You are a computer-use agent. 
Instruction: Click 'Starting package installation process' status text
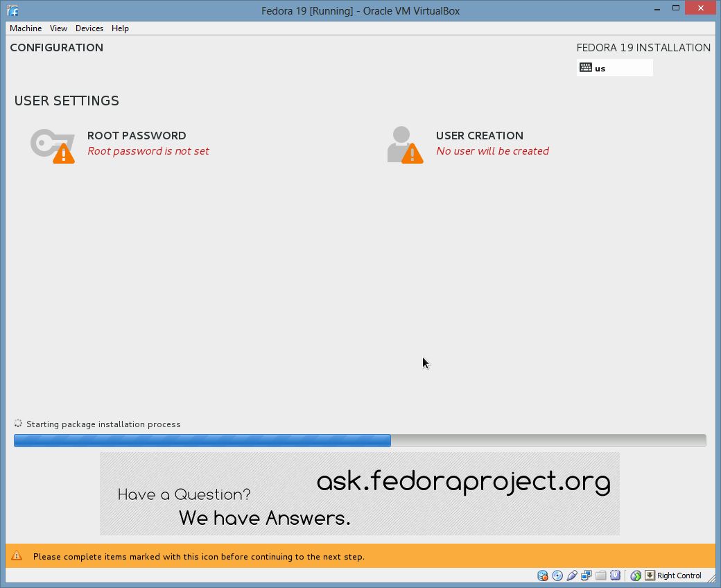coord(103,424)
